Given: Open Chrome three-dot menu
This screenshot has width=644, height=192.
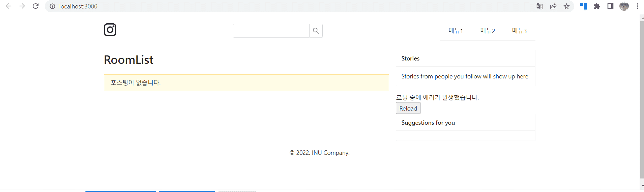Looking at the screenshot, I should [x=637, y=6].
